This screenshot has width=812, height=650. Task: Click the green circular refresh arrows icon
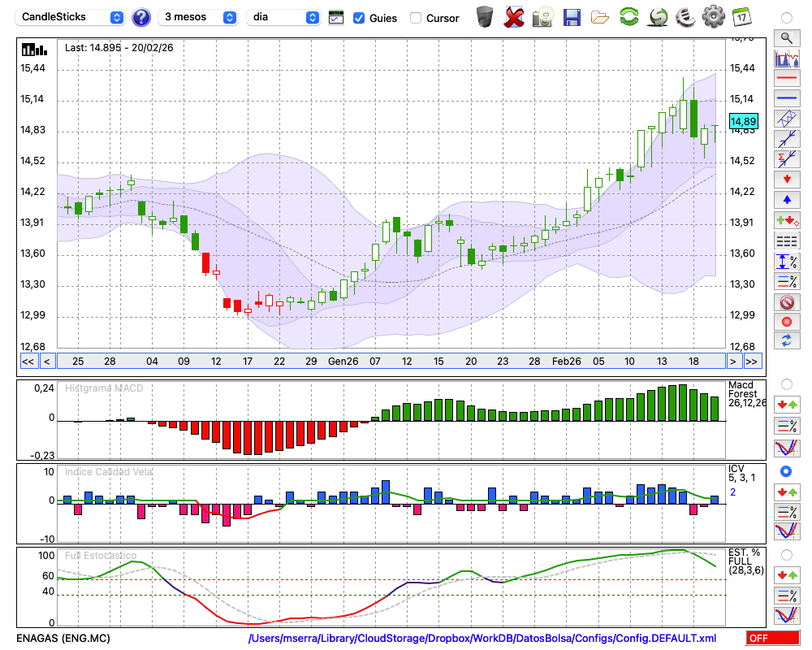[x=628, y=16]
